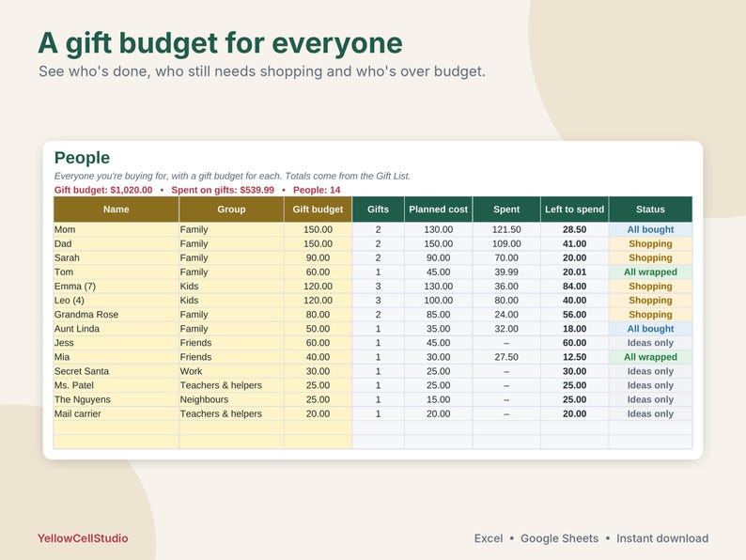Click Mia's Left to spend 12.50
The image size is (746, 560).
coord(574,357)
